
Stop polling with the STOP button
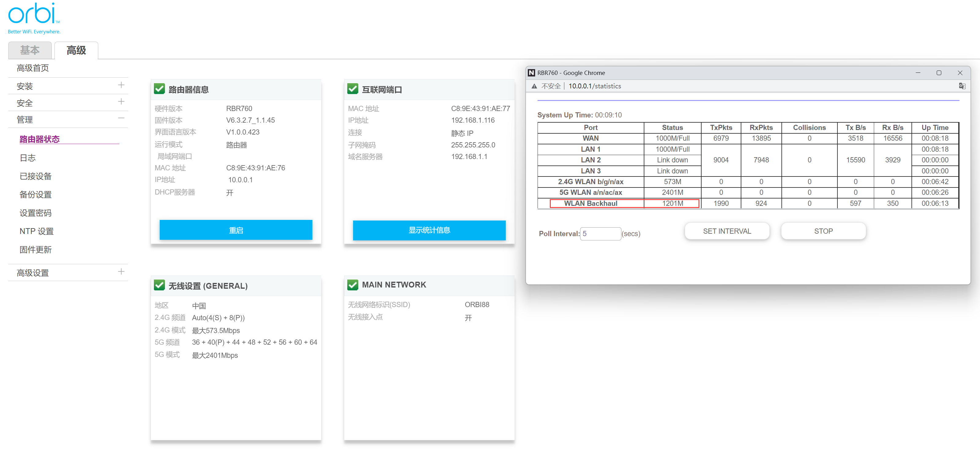click(x=823, y=231)
